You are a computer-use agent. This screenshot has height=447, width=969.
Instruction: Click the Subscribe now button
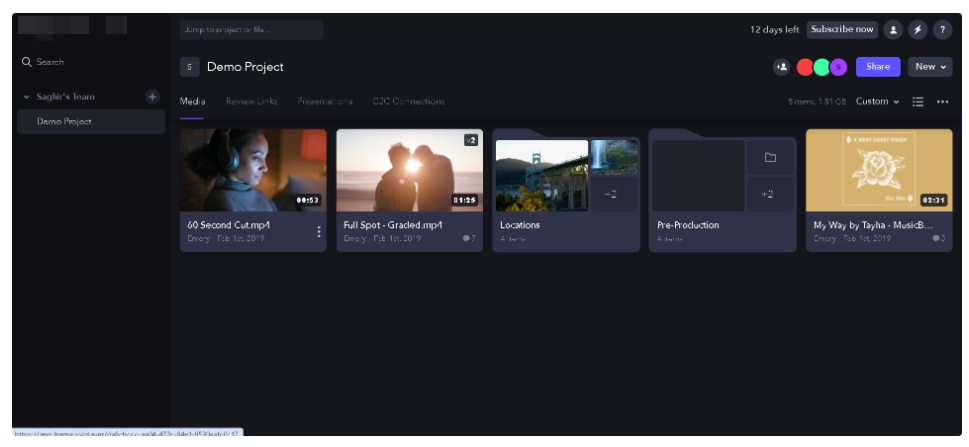843,30
